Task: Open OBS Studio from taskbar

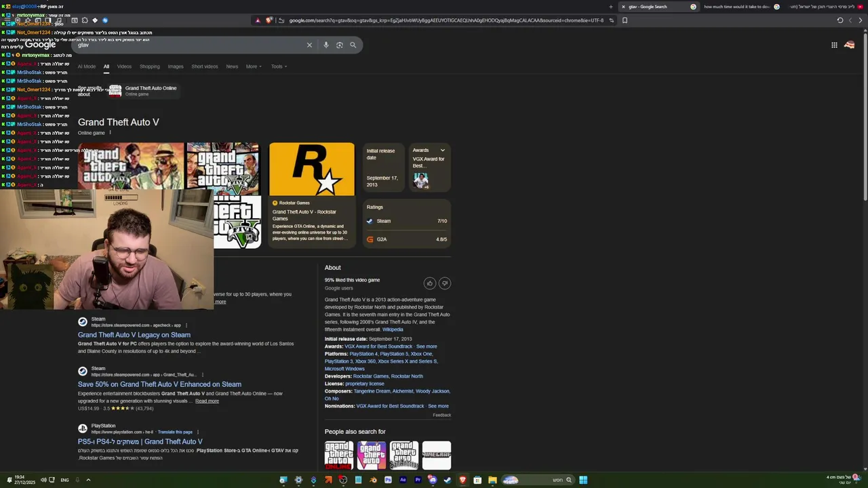Action: [x=343, y=480]
